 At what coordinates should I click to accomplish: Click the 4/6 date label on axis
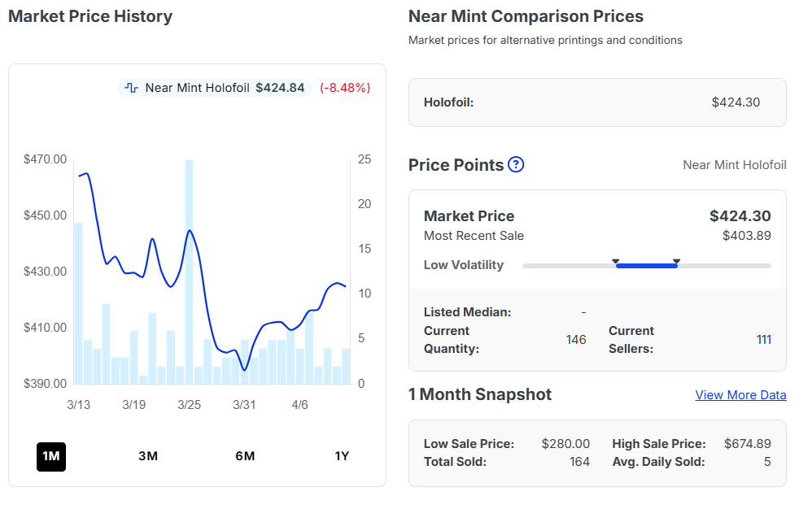[x=299, y=405]
